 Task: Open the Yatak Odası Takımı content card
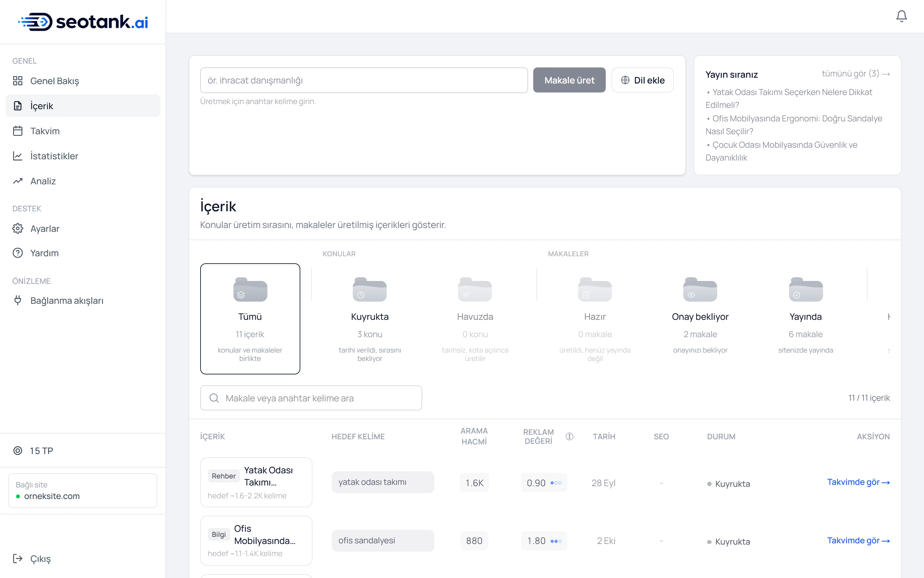pyautogui.click(x=256, y=482)
